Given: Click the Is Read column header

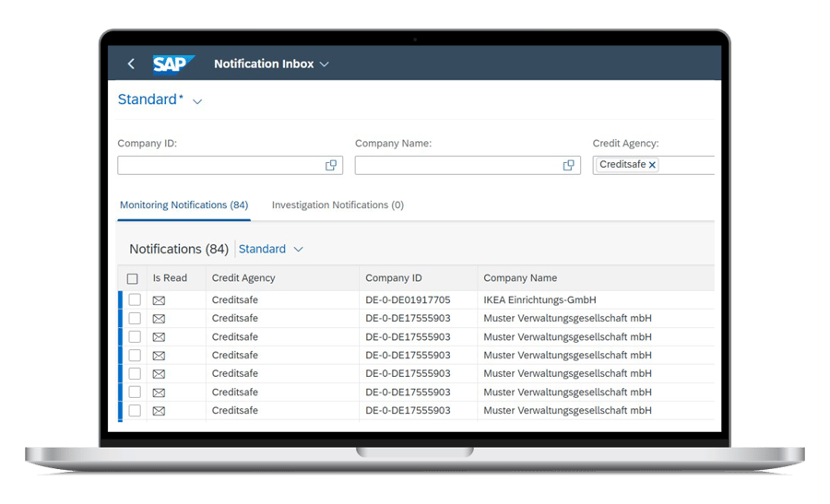Looking at the screenshot, I should point(170,278).
